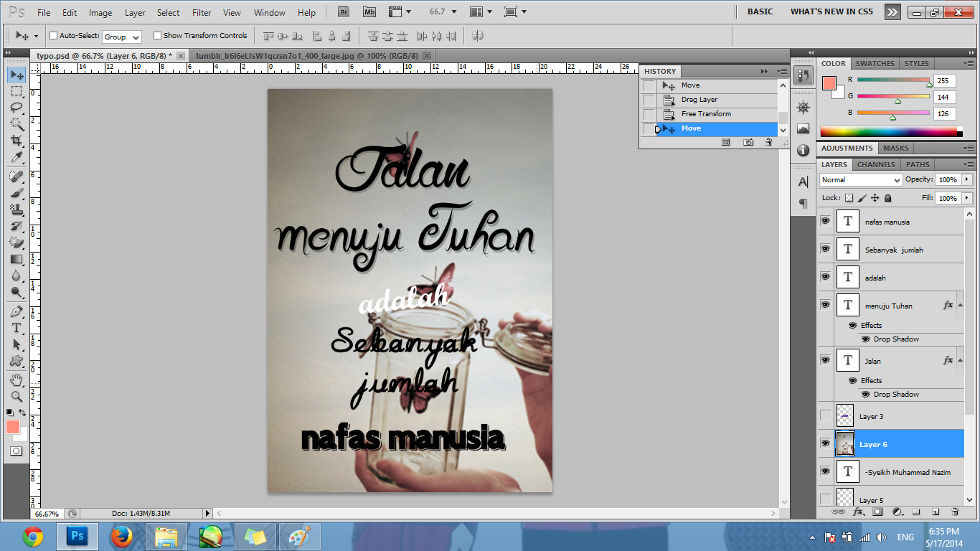The width and height of the screenshot is (980, 551).
Task: Open the Paragraph panel icon
Action: pos(804,204)
